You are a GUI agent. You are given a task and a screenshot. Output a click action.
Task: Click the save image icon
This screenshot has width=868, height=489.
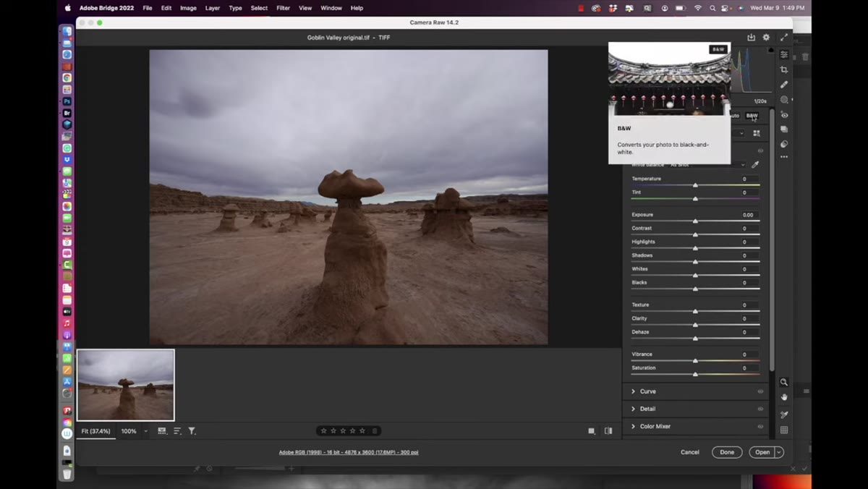coord(751,38)
